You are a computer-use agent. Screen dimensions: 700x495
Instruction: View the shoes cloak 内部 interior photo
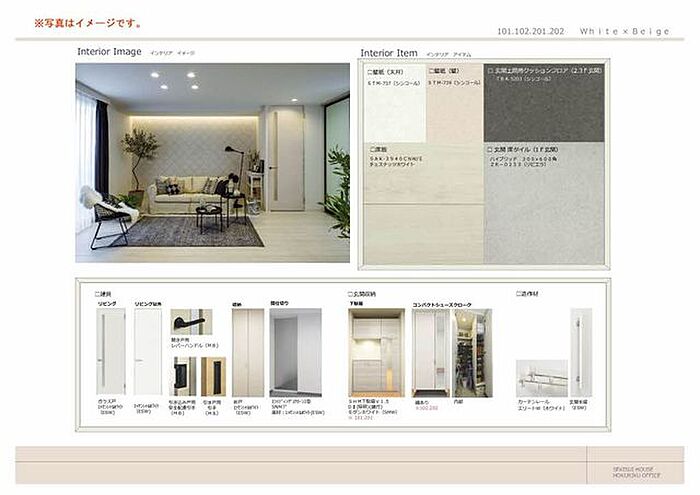(x=472, y=348)
